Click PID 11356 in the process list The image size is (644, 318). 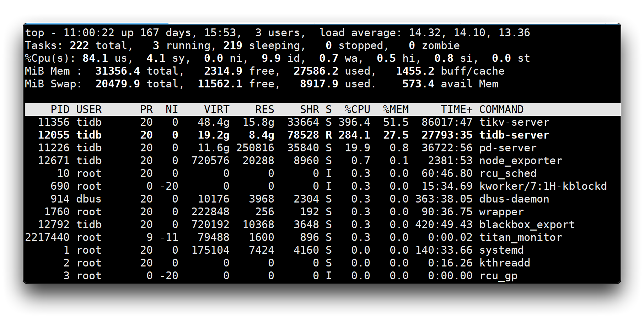(54, 122)
